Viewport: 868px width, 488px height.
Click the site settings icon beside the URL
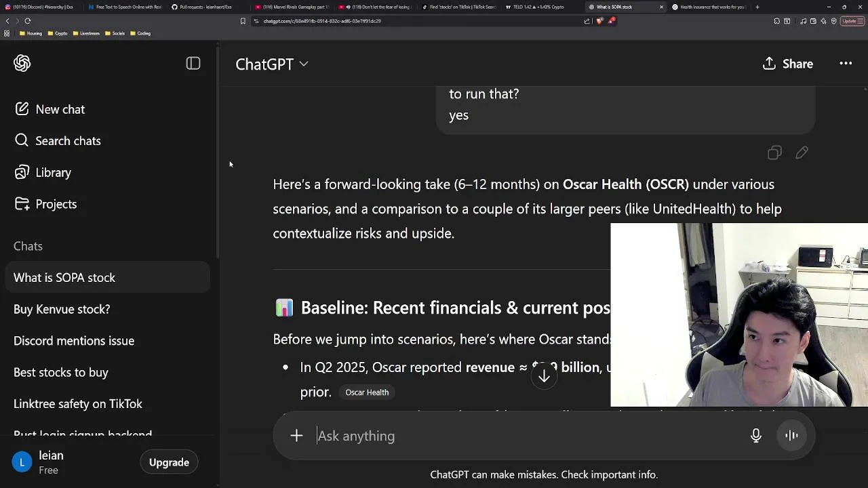pos(256,21)
